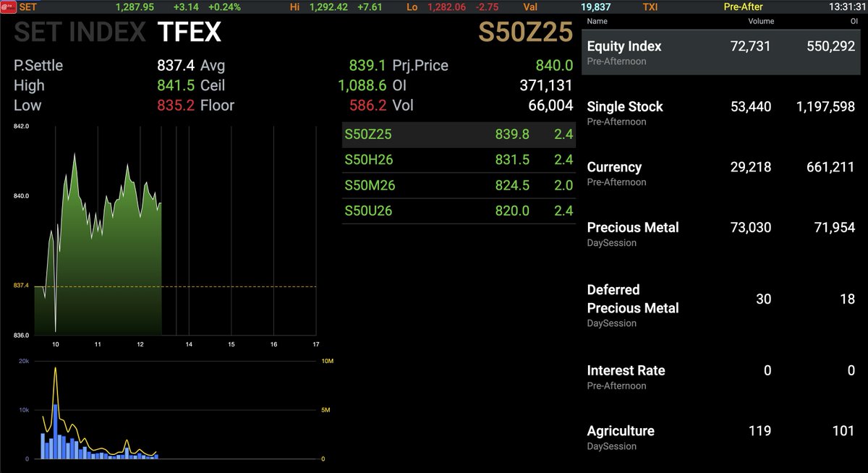
Task: Click the High value 841.5
Action: [176, 85]
